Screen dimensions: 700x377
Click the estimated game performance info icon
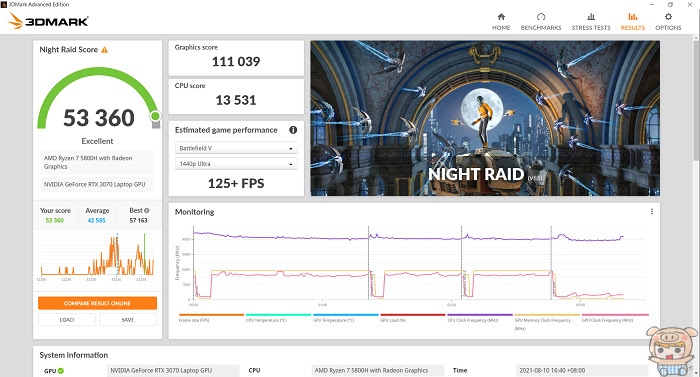pos(293,130)
